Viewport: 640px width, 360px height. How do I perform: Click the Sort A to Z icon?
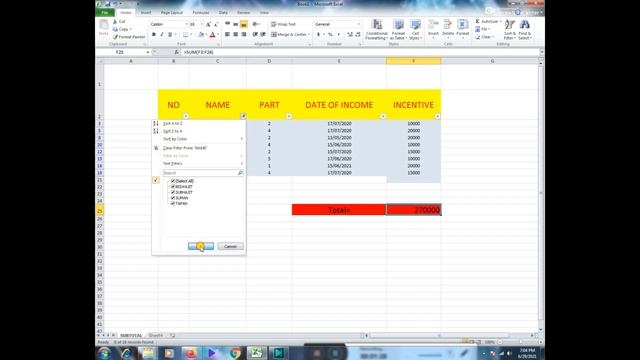tap(156, 123)
